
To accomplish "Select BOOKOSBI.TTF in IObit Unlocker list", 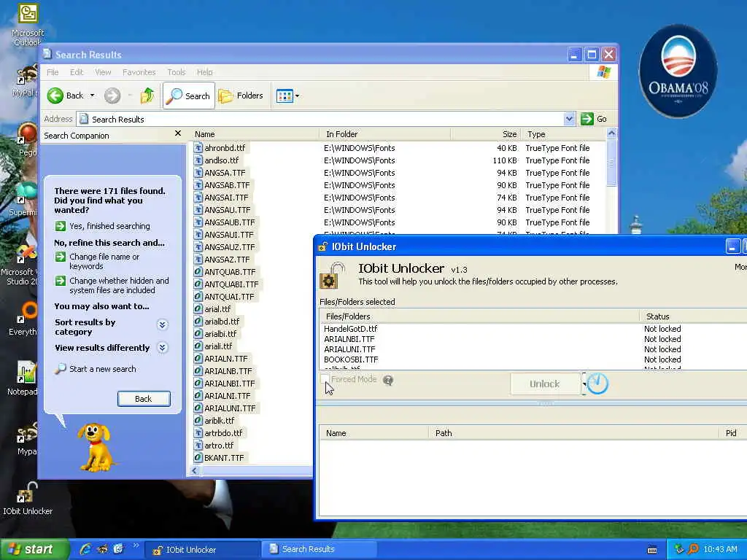I will click(x=351, y=359).
